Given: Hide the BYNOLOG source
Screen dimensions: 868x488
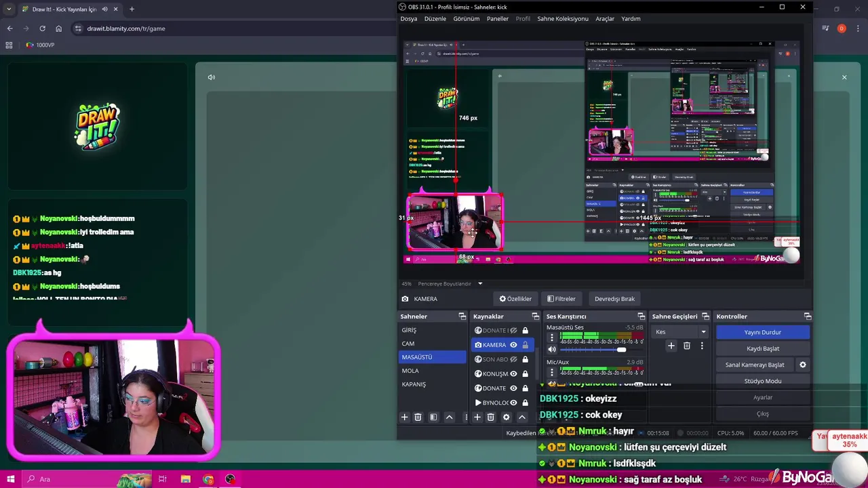Looking at the screenshot, I should (513, 403).
